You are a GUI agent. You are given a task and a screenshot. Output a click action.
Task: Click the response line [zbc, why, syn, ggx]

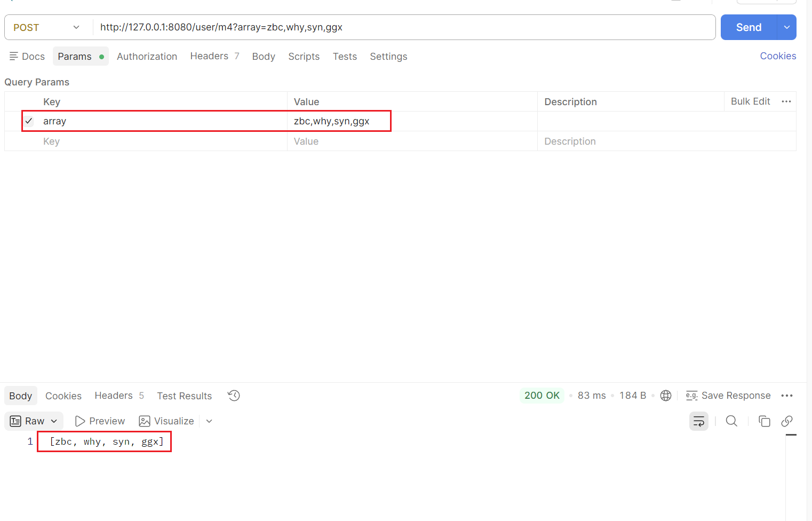coord(106,442)
